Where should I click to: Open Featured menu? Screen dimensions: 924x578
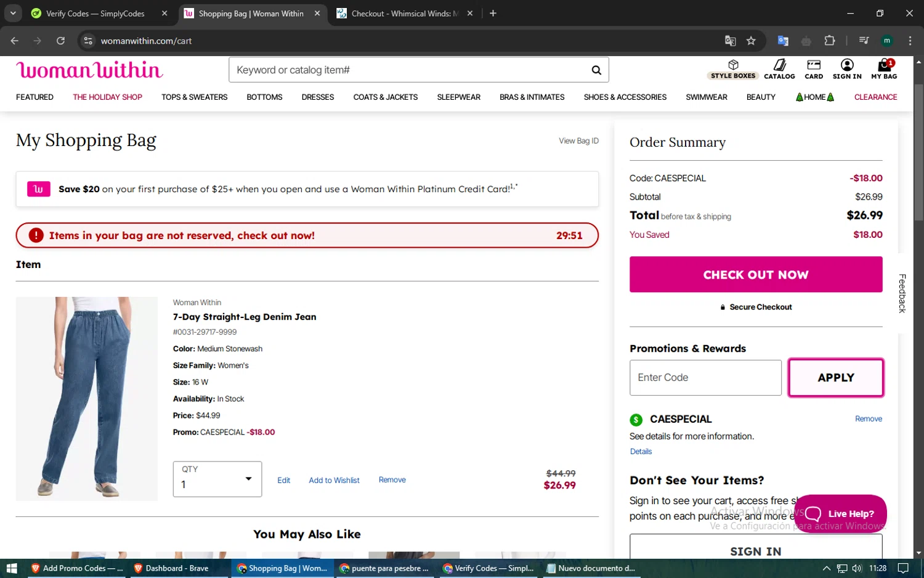tap(34, 97)
